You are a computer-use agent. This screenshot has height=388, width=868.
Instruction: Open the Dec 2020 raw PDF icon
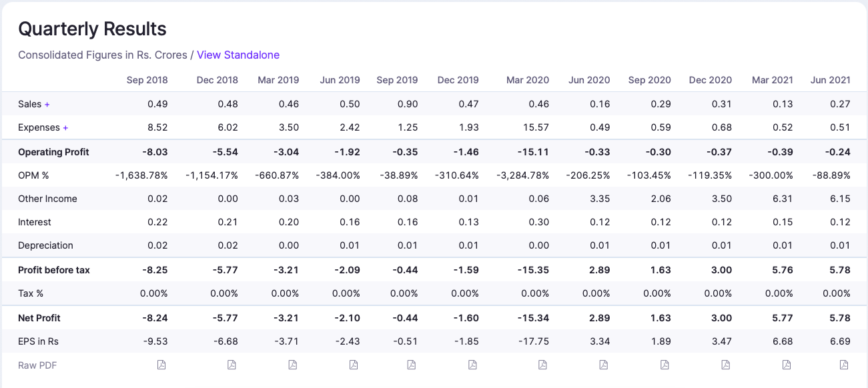click(x=725, y=365)
